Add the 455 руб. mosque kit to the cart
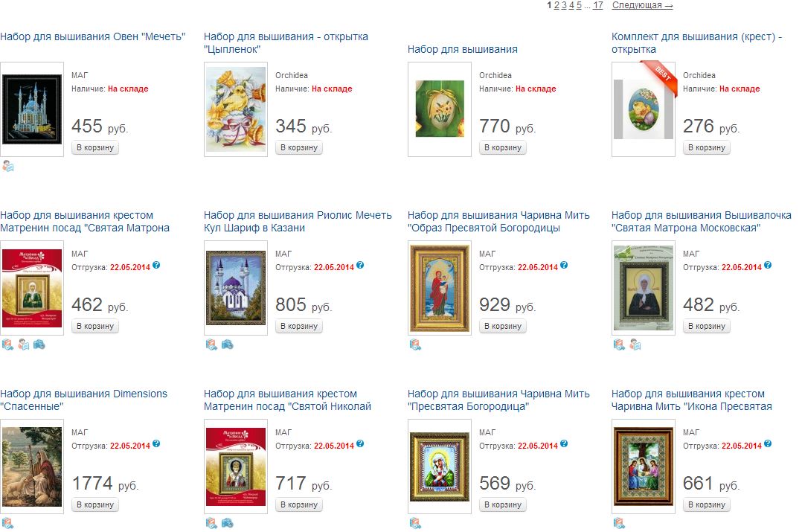Viewport: 802px width, 532px height. (95, 147)
